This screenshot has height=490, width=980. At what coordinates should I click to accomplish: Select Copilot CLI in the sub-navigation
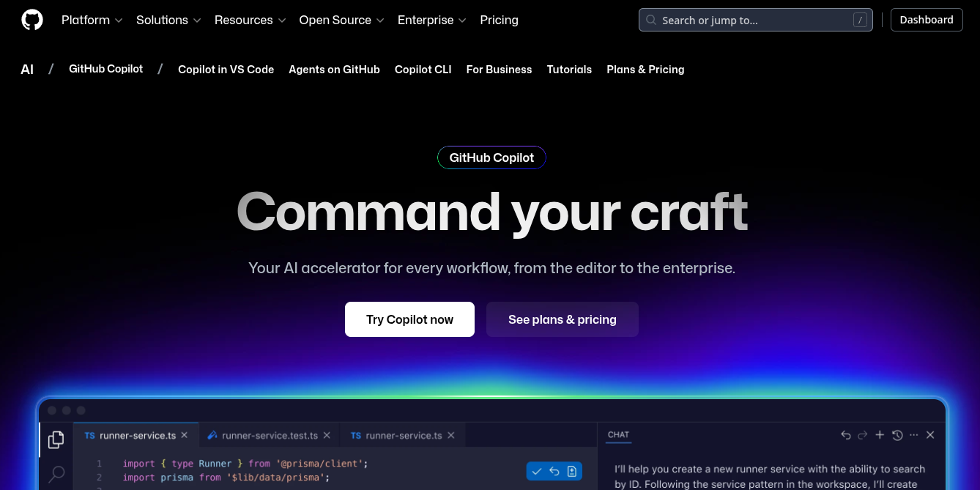423,70
